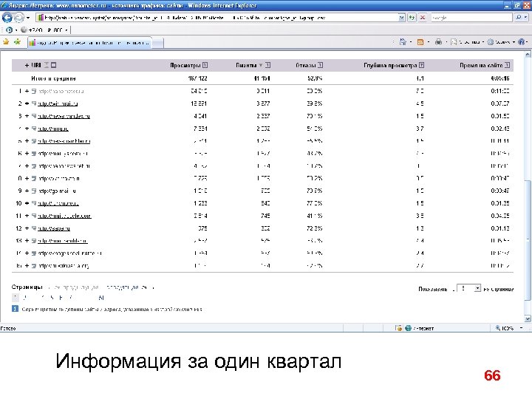Image resolution: width=532 pixels, height=399 pixels.
Task: Click the total views value 167 122
Action: click(x=197, y=78)
